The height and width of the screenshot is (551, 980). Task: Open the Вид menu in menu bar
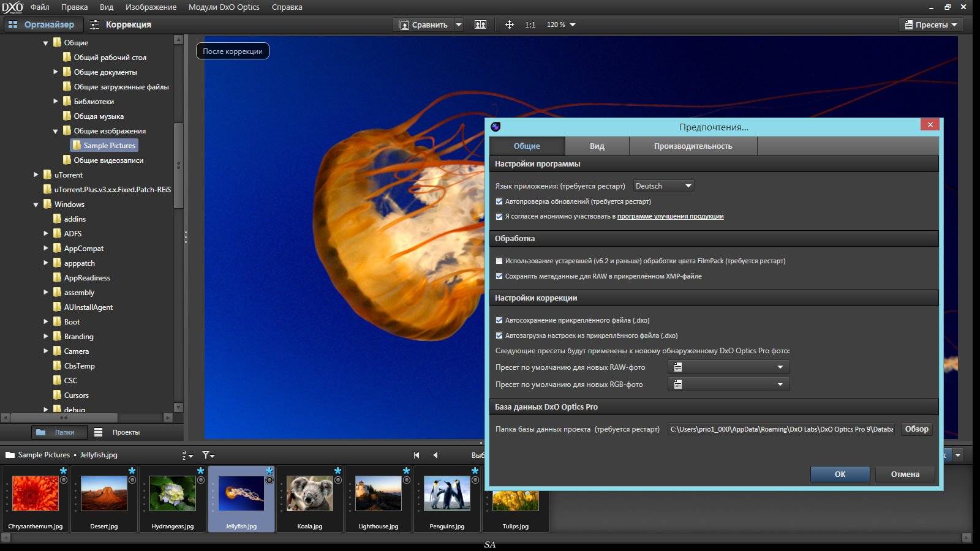[x=107, y=7]
